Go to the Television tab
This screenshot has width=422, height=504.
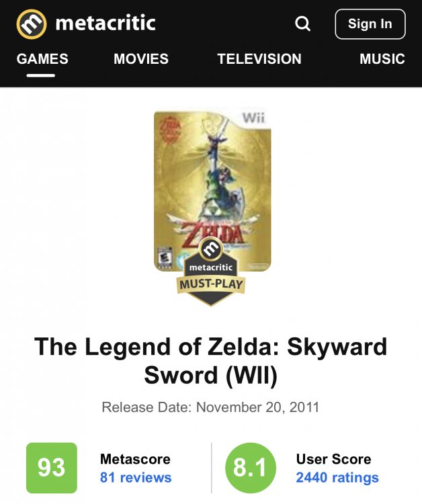(259, 59)
